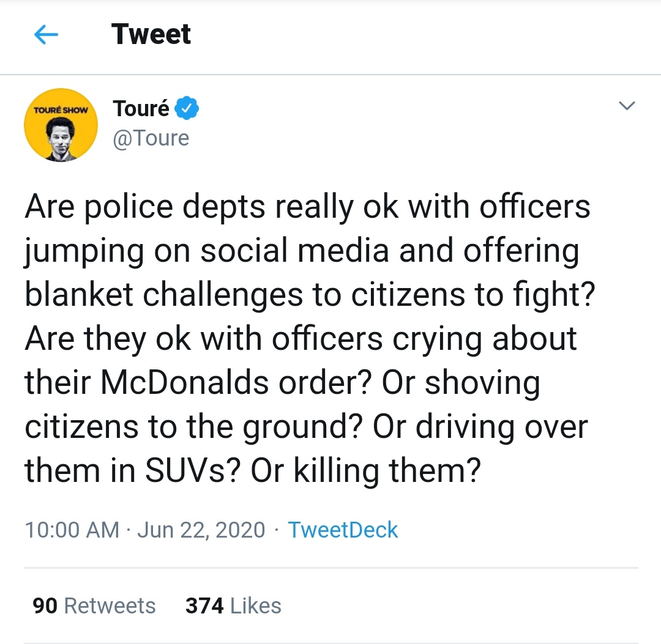Click the tweet's first line about police depts
Screen dimensions: 661x644
307,207
